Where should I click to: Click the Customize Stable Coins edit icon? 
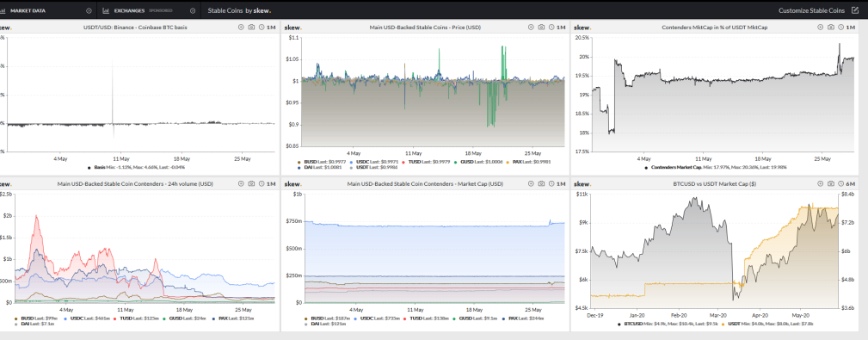(x=854, y=10)
